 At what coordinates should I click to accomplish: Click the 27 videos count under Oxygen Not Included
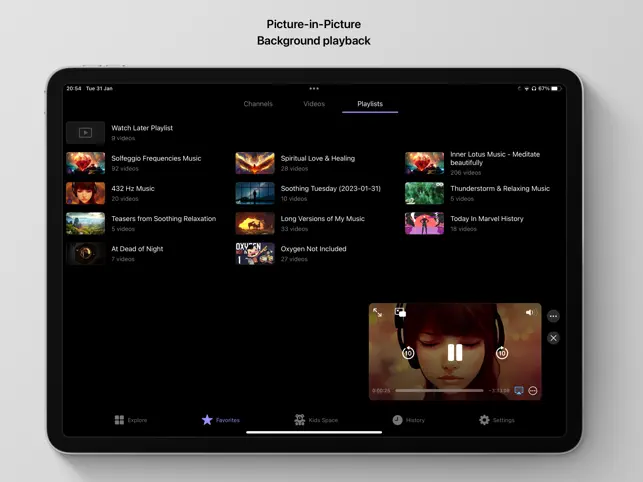pos(294,259)
